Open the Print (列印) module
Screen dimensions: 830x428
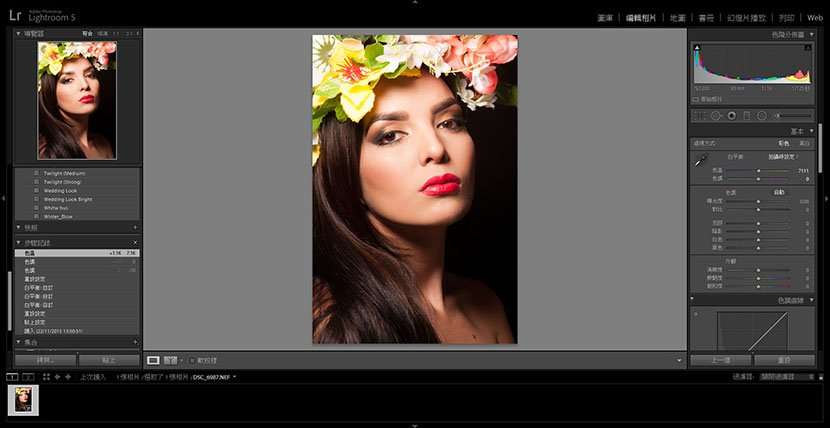click(786, 18)
